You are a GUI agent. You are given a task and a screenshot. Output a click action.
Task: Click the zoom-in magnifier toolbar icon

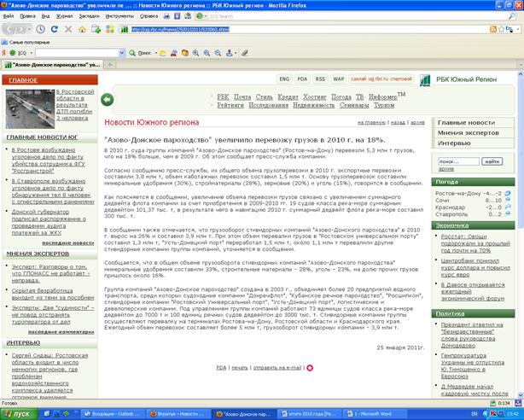tap(195, 53)
